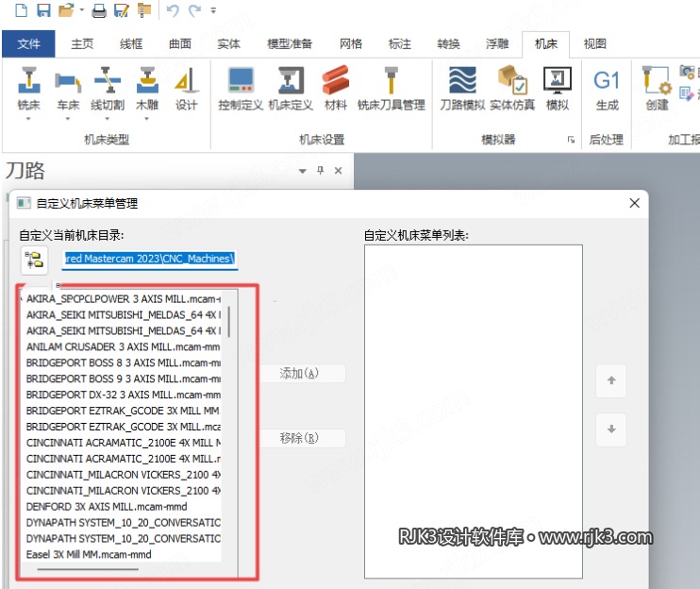Close the 刀路 panel
The width and height of the screenshot is (700, 589).
click(x=338, y=170)
